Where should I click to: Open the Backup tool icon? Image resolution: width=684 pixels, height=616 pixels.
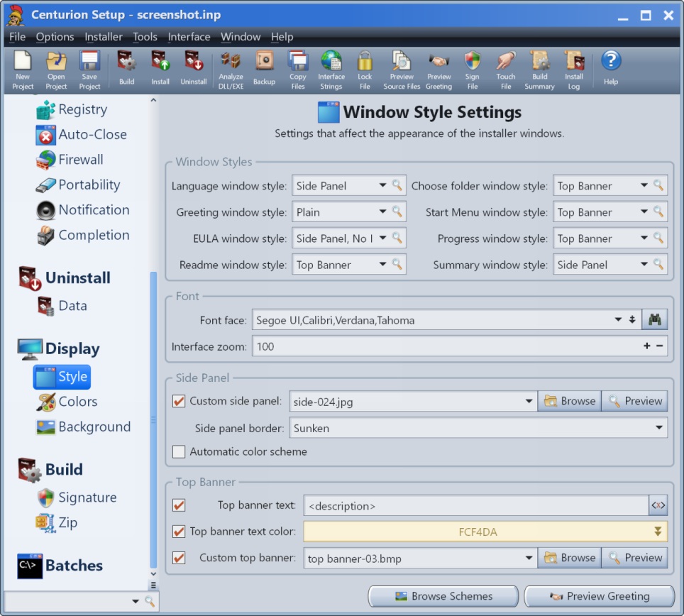[265, 68]
